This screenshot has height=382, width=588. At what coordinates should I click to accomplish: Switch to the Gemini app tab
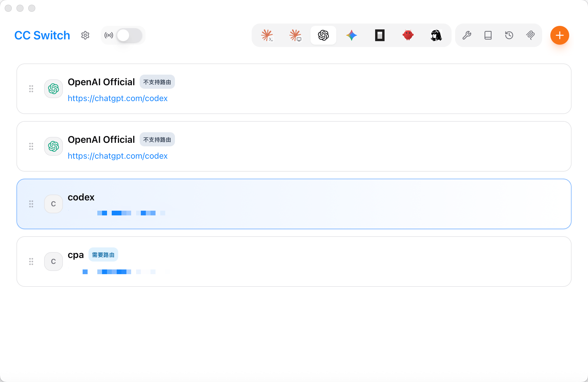point(352,35)
